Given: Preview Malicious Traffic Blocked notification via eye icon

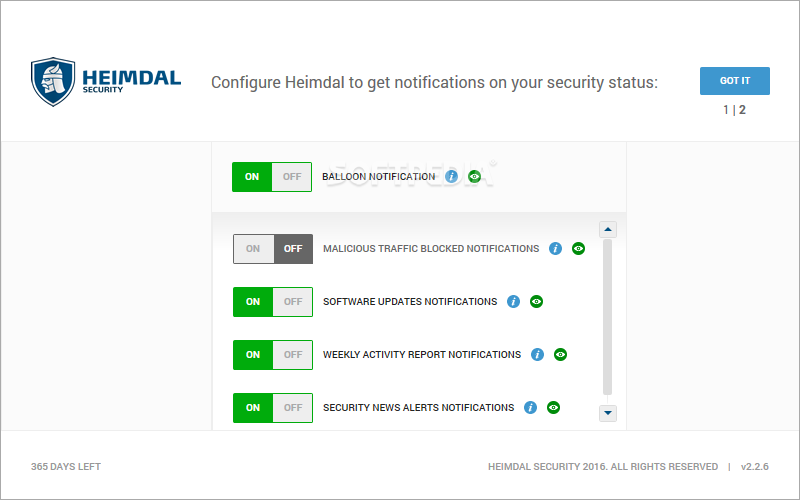Looking at the screenshot, I should [x=578, y=249].
